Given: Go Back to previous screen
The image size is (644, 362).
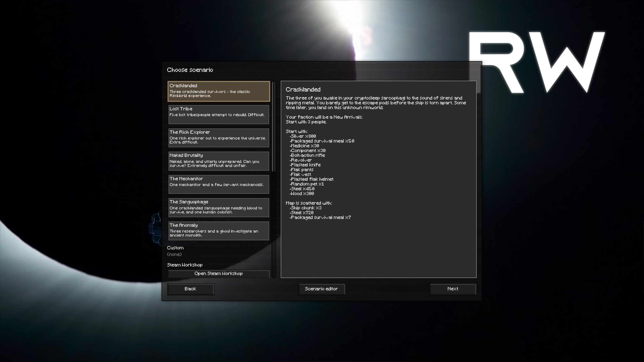Looking at the screenshot, I should click(191, 289).
